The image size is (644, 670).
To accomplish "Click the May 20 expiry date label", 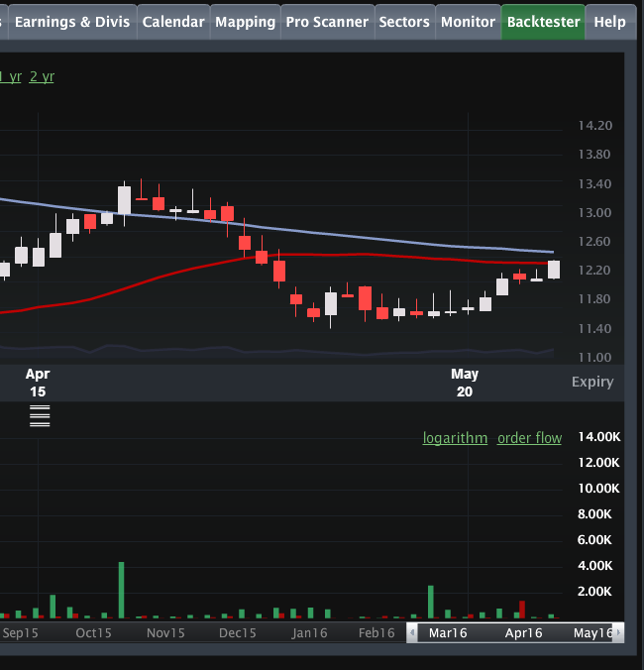I will pyautogui.click(x=465, y=383).
